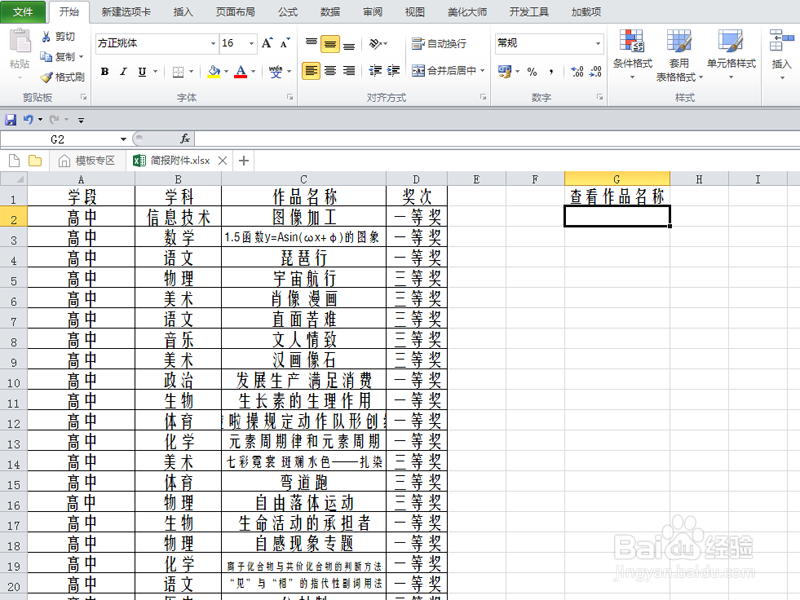Click the insert function fx icon
800x600 pixels.
(185, 139)
